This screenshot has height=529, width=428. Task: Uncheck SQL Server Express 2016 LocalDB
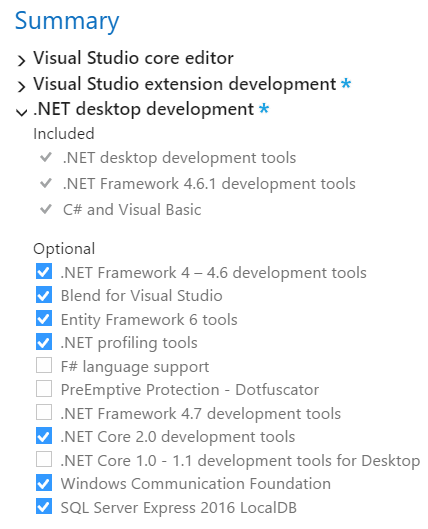[x=44, y=506]
